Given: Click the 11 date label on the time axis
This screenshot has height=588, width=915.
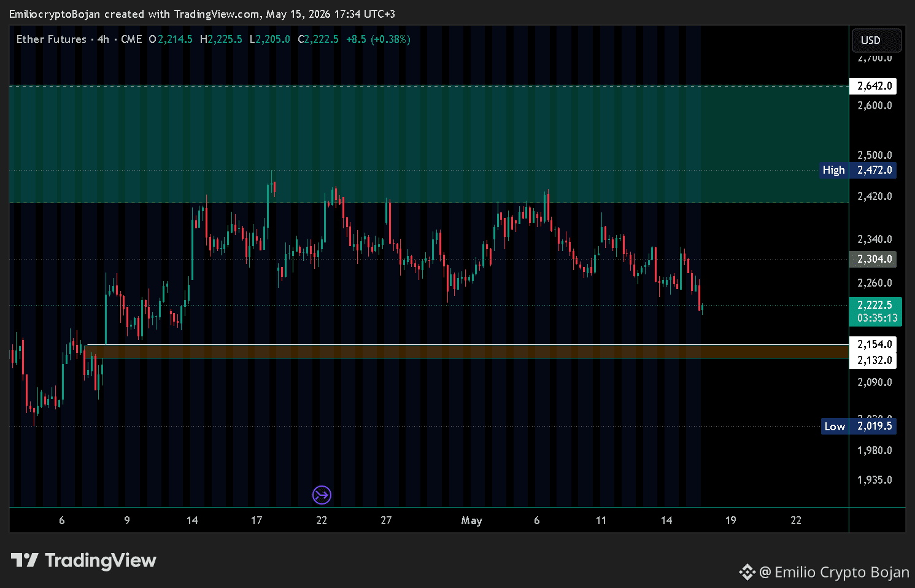Looking at the screenshot, I should 601,520.
